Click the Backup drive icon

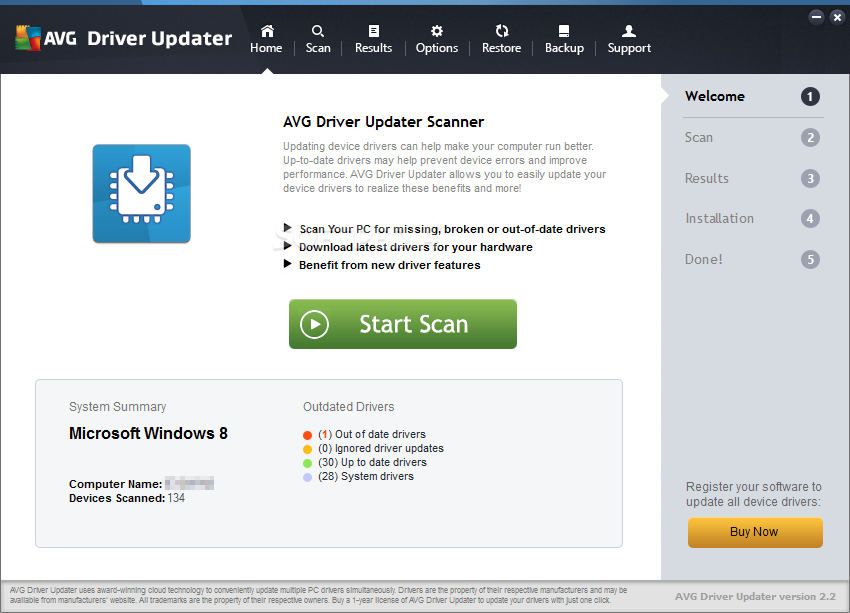click(564, 31)
